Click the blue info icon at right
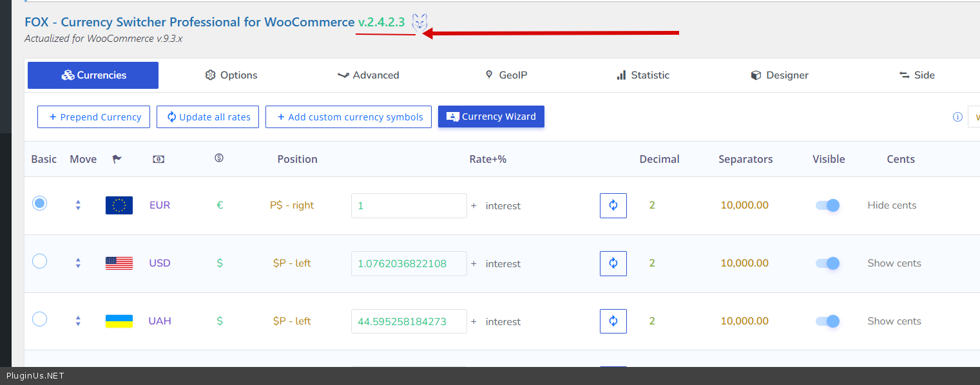This screenshot has height=385, width=980. click(957, 117)
